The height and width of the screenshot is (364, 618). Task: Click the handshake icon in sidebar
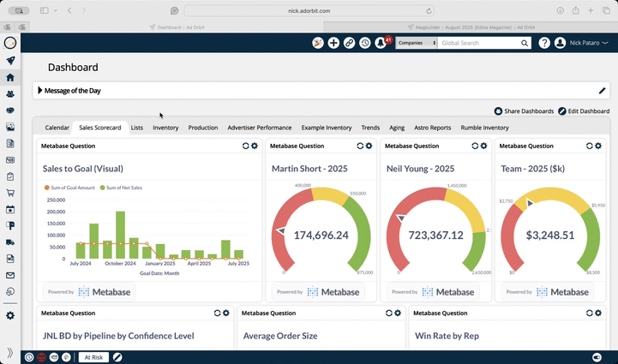10,110
